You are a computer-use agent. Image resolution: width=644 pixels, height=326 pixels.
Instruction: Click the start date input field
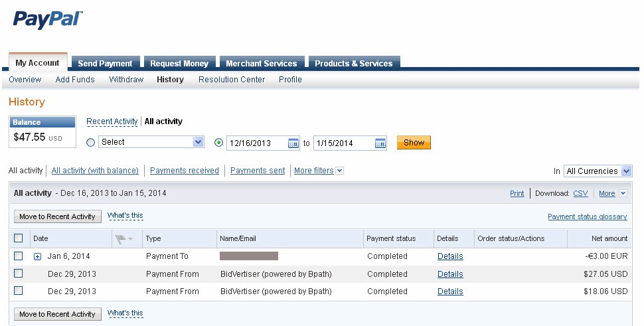257,143
